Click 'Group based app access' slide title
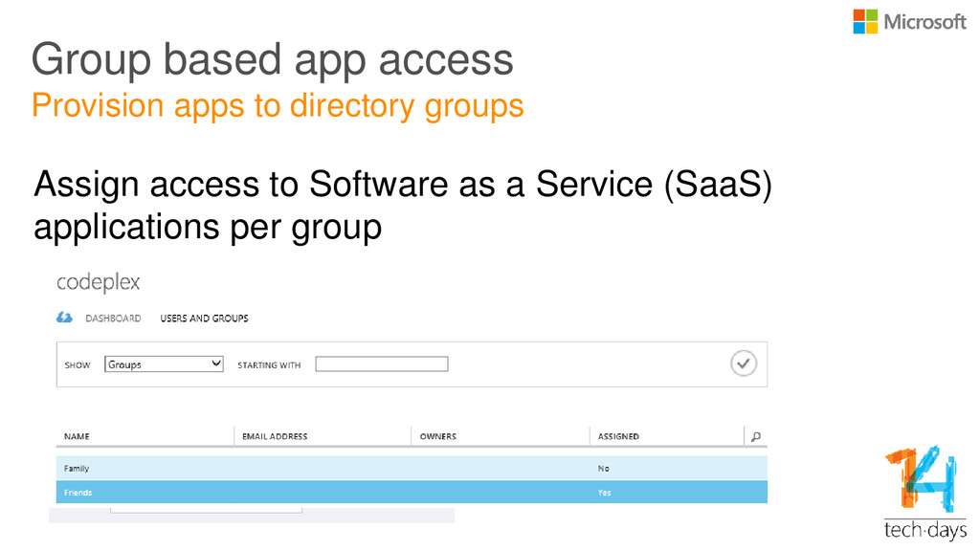Viewport: 980px width, 551px height. pyautogui.click(x=273, y=60)
